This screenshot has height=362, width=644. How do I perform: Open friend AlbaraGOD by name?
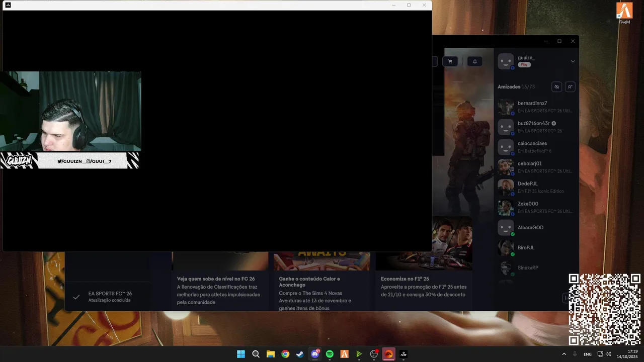coord(530,228)
